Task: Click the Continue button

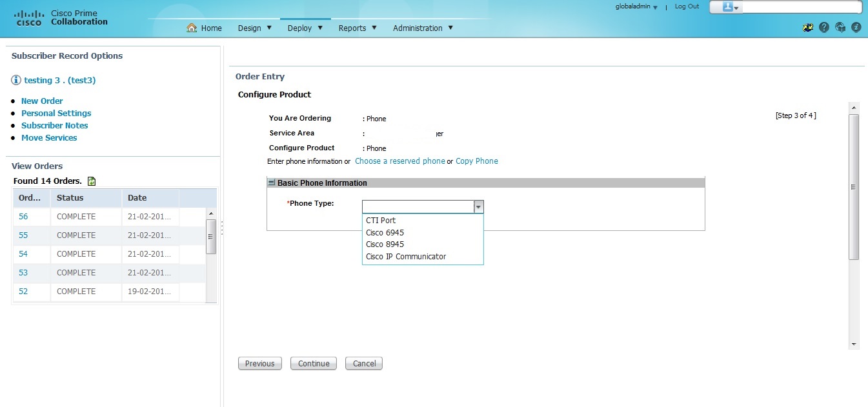Action: [x=314, y=364]
